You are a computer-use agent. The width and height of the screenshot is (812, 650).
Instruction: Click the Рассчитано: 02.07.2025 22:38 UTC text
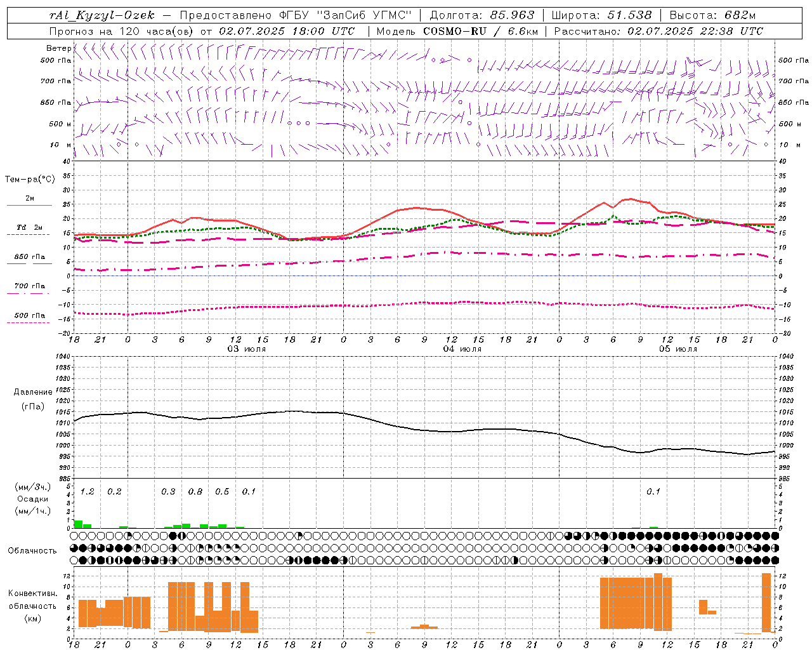(x=658, y=31)
